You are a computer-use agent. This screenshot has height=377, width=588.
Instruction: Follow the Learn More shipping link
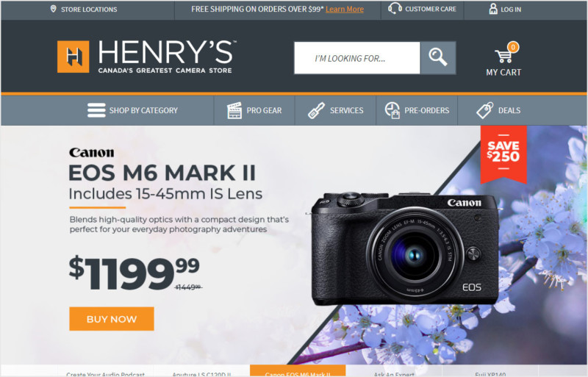(x=344, y=9)
